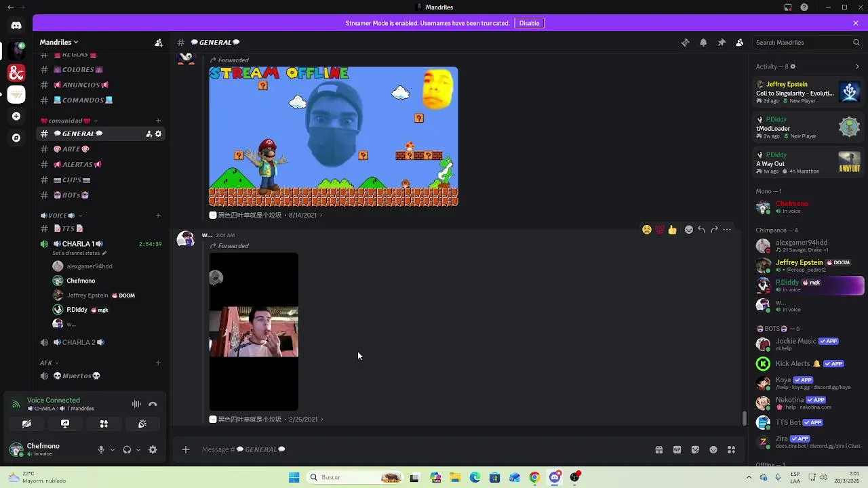Open the ALERTAS channel
The height and width of the screenshot is (488, 868).
pos(101,165)
